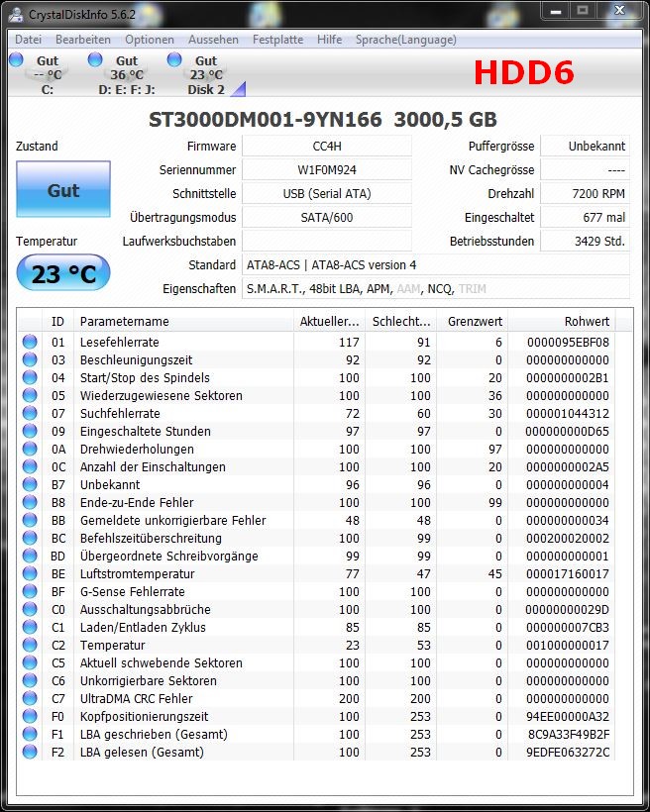
Task: Click the Puffergrösse field Unbekannt
Action: pos(585,146)
